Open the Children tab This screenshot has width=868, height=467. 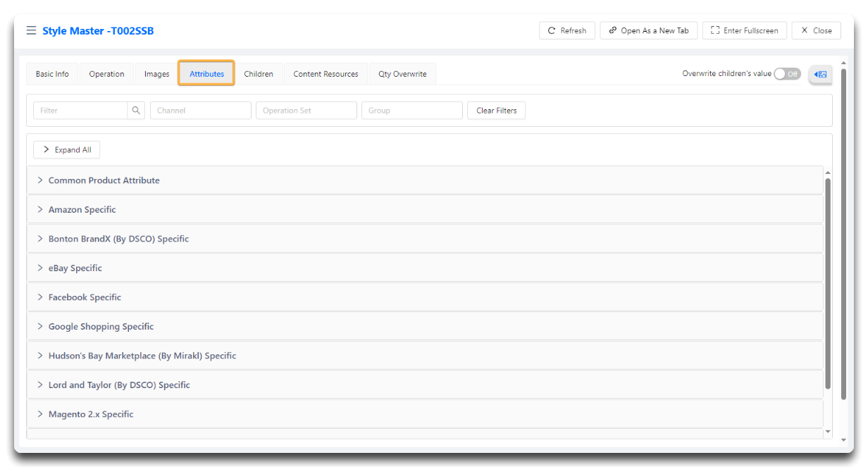(x=259, y=74)
